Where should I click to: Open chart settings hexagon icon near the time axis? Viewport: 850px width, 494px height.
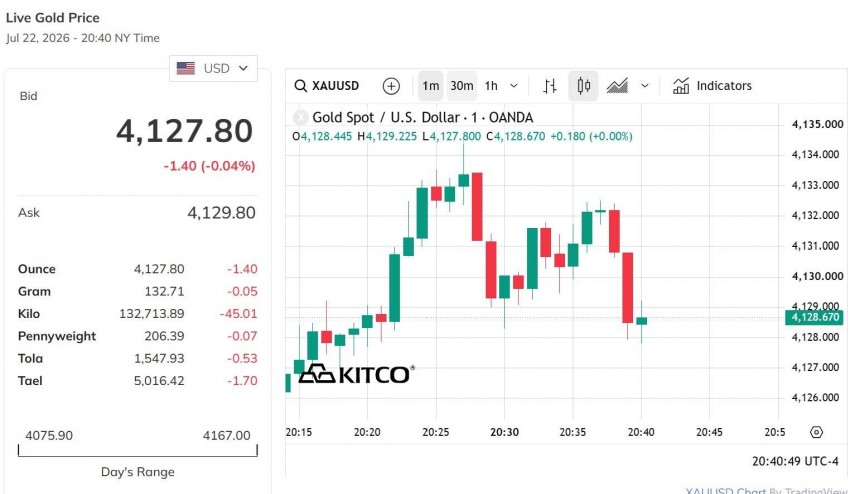coord(816,432)
